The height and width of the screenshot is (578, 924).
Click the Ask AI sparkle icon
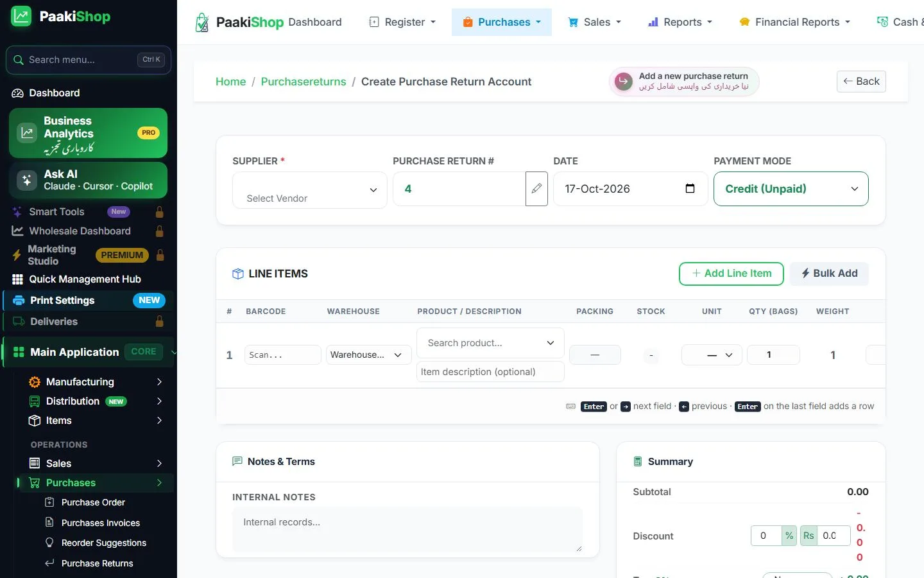point(27,180)
